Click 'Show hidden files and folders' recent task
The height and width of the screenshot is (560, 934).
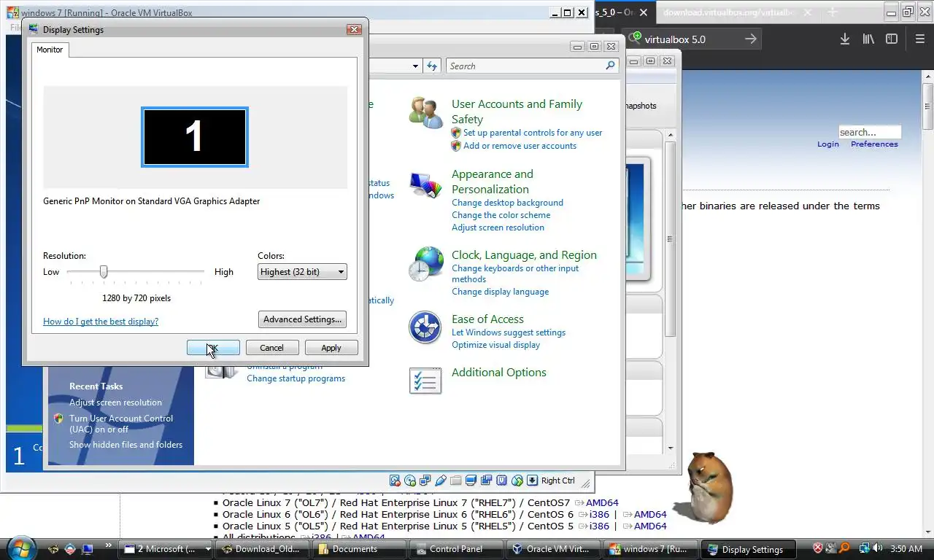[126, 445]
